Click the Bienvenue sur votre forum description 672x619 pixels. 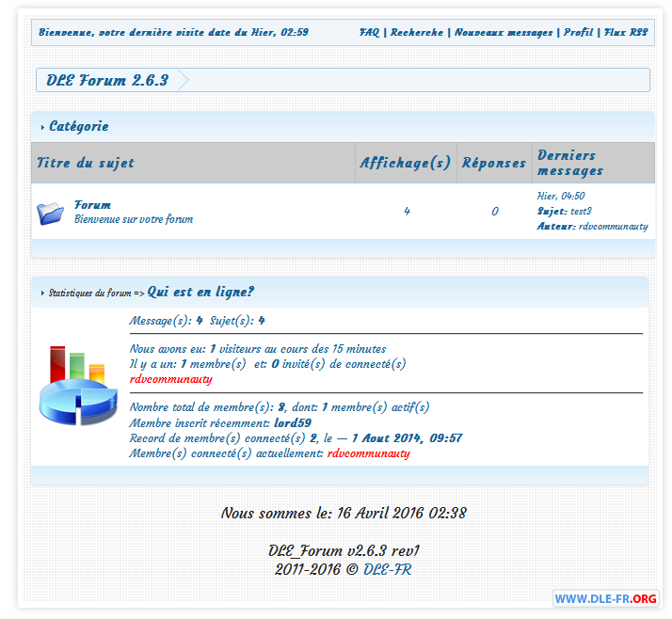pos(134,219)
